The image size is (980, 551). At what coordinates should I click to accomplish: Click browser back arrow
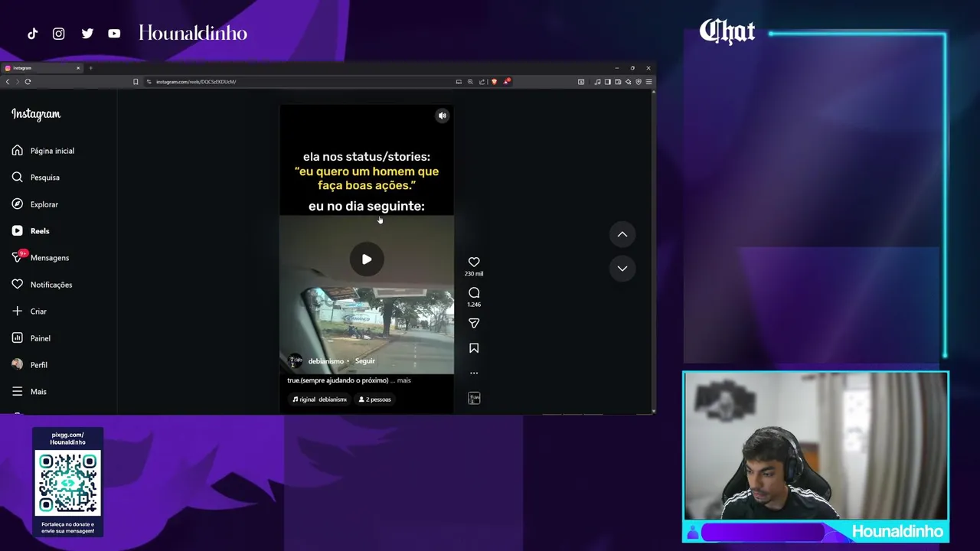point(8,82)
